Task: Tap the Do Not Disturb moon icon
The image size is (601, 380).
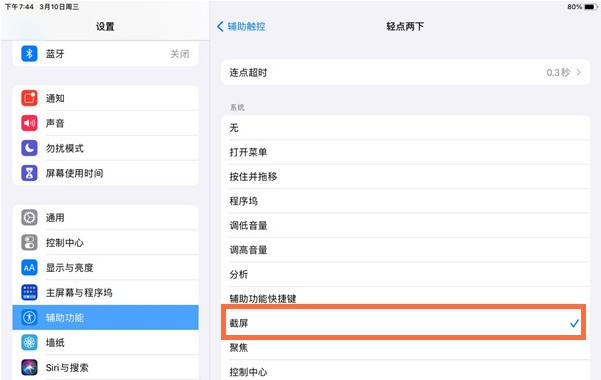Action: pos(29,148)
